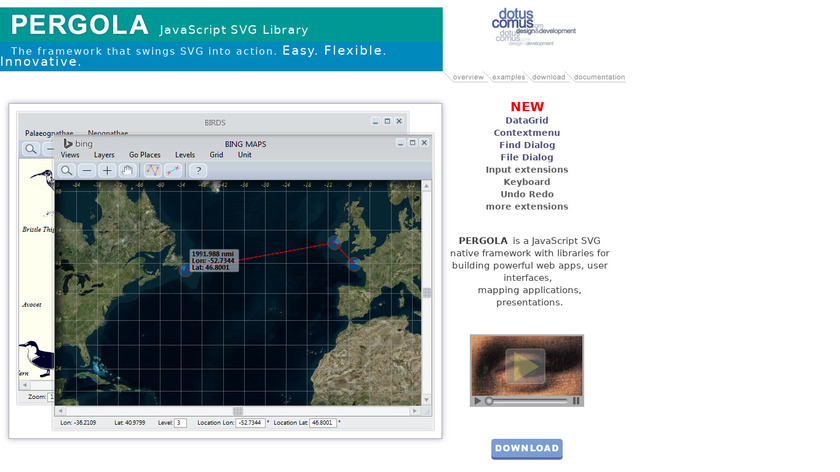
Task: Minimize the Bing Maps window
Action: (401, 143)
